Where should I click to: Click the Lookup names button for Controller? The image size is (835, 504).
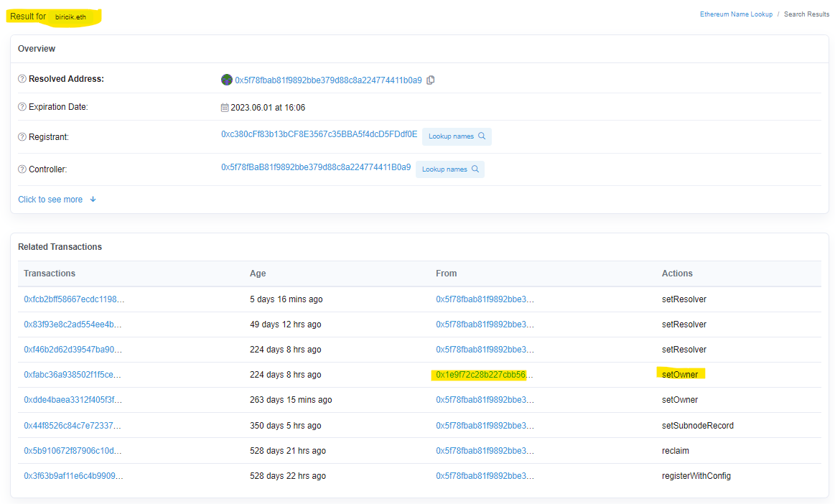pyautogui.click(x=450, y=169)
